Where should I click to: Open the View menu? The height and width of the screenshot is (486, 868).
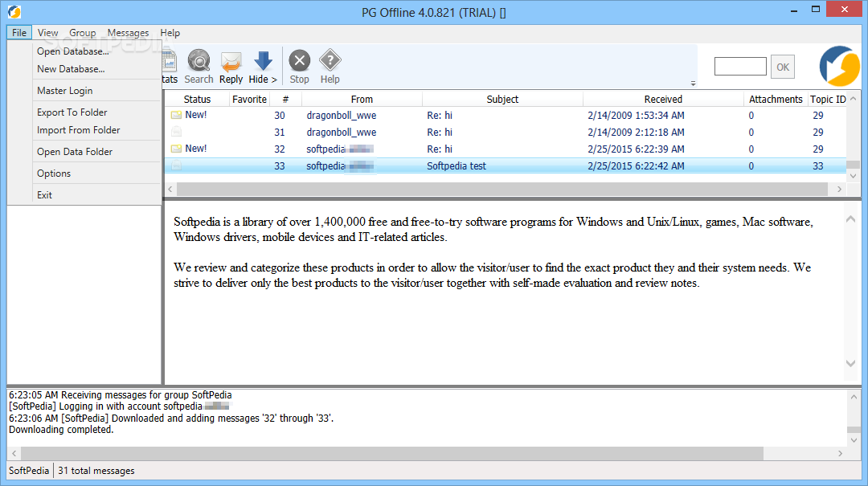coord(47,33)
